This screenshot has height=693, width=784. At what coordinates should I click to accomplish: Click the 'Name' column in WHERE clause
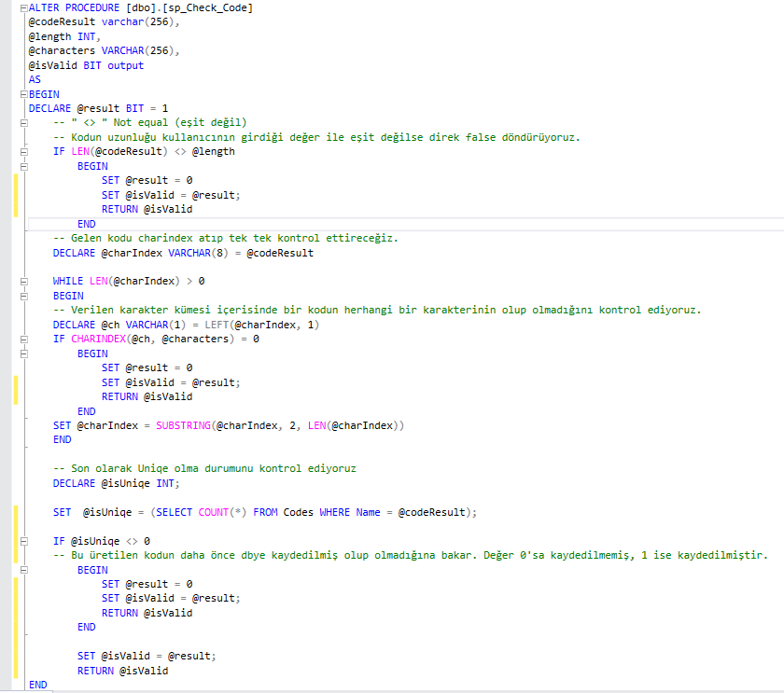pos(368,513)
